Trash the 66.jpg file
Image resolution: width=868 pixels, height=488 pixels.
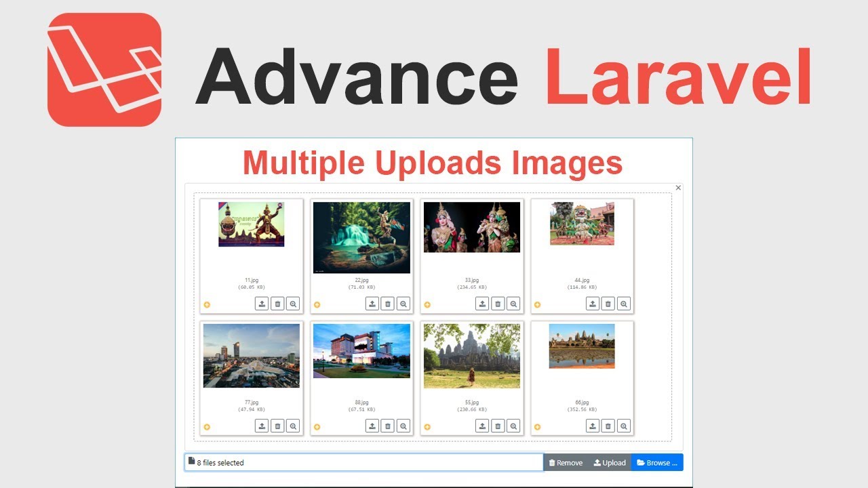pos(608,426)
